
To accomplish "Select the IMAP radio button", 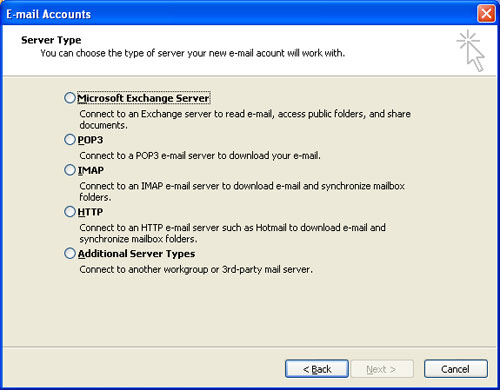I will tap(70, 170).
